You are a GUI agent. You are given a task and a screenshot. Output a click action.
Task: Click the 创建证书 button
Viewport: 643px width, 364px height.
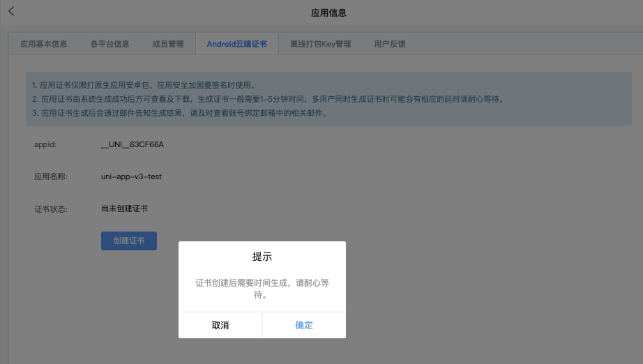pyautogui.click(x=129, y=241)
